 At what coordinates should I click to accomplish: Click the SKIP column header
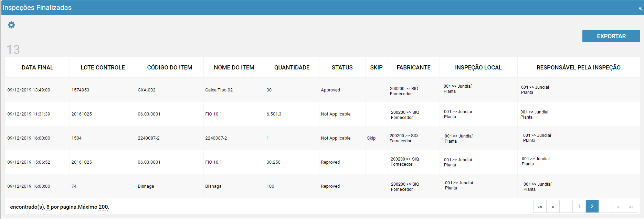[376, 67]
